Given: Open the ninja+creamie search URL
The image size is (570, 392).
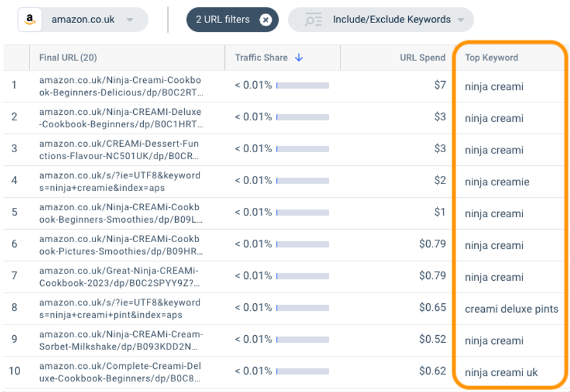Looking at the screenshot, I should tap(120, 181).
